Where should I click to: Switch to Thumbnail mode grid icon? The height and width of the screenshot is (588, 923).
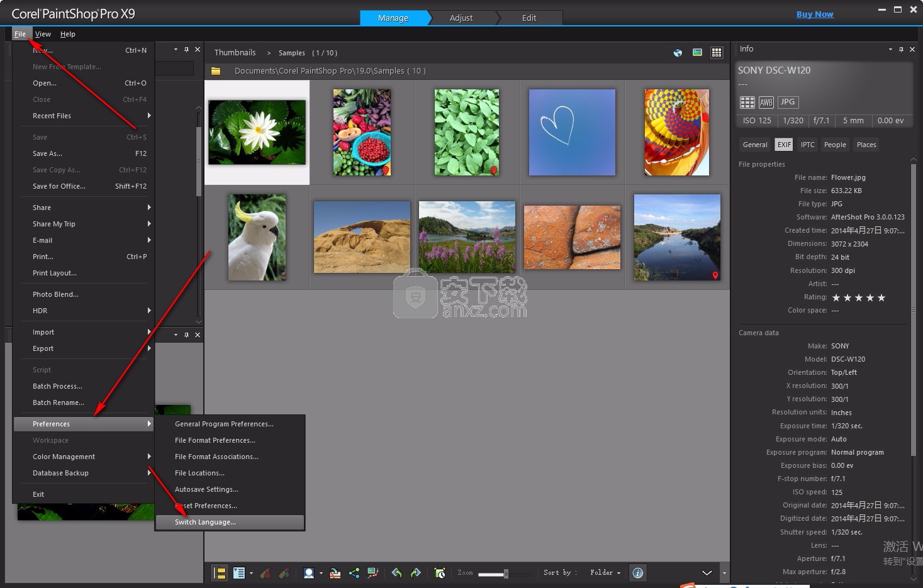717,53
